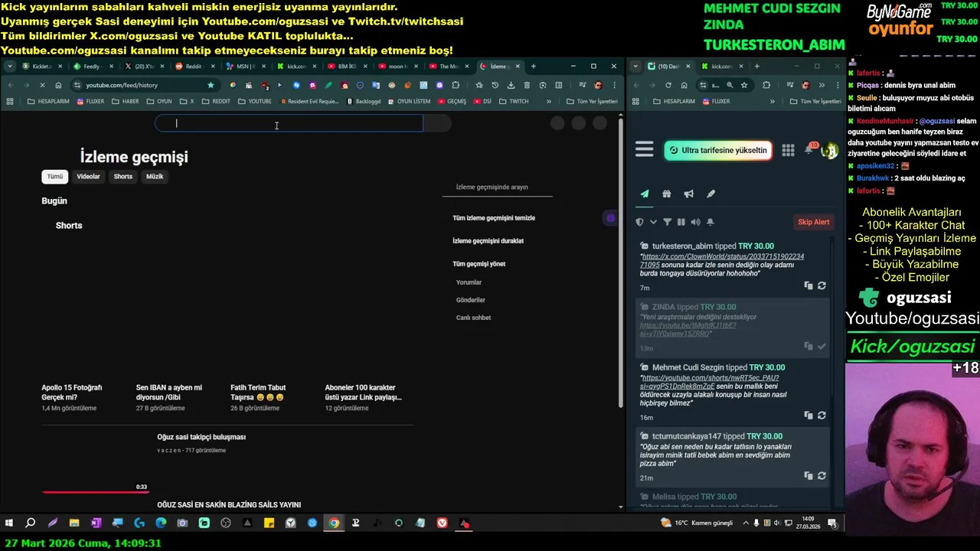
Task: Select the Müzik filter chip
Action: tap(155, 177)
